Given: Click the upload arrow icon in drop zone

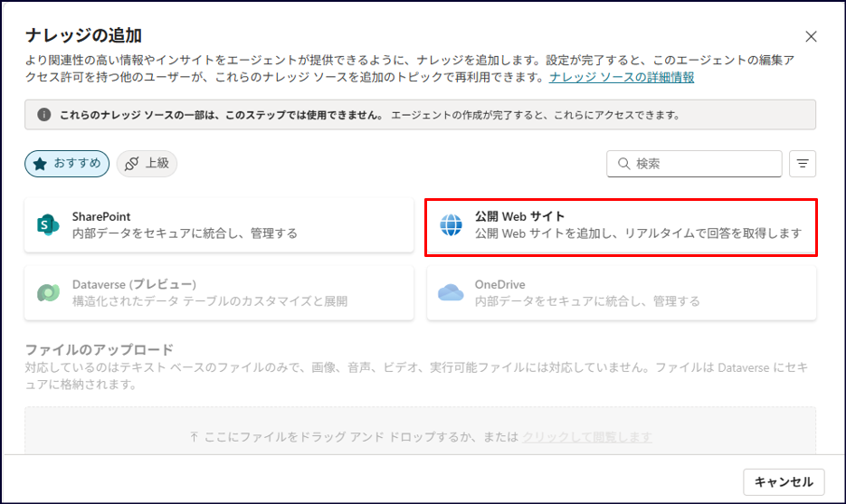Looking at the screenshot, I should pos(195,436).
